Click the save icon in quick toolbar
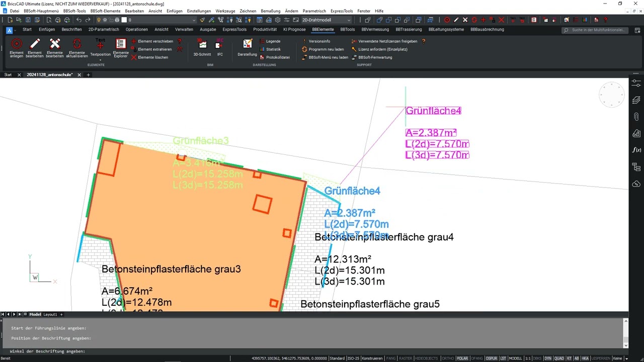The image size is (644, 362). 28,20
